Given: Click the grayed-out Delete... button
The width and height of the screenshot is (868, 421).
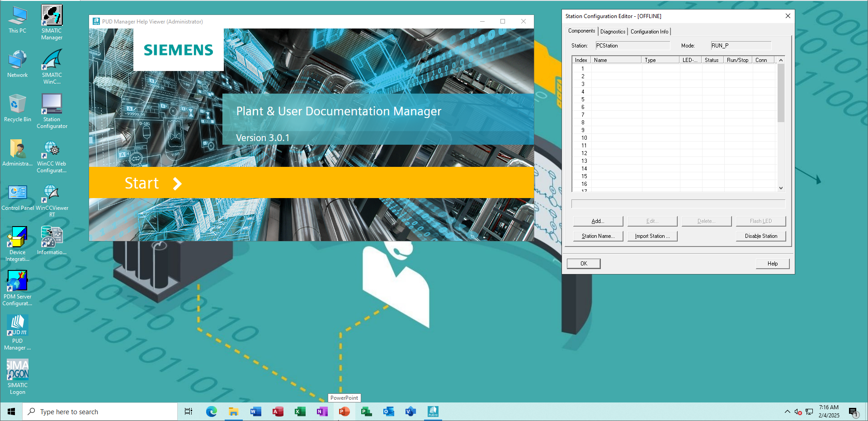Looking at the screenshot, I should click(706, 221).
